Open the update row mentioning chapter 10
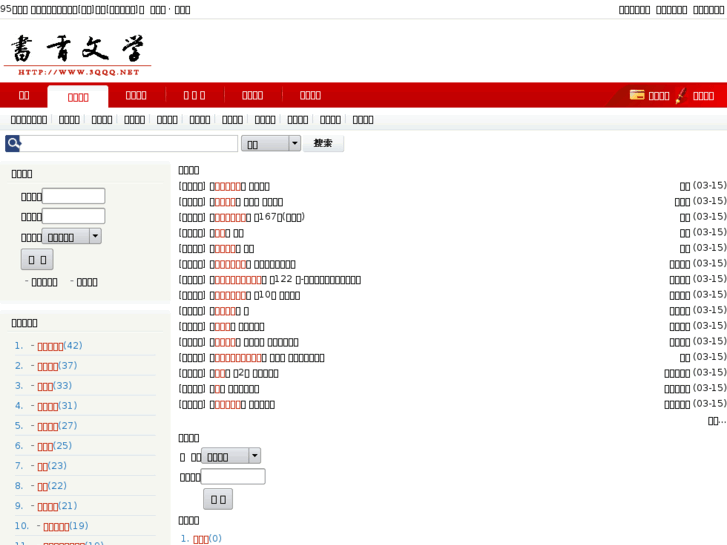727x545 pixels. point(255,295)
